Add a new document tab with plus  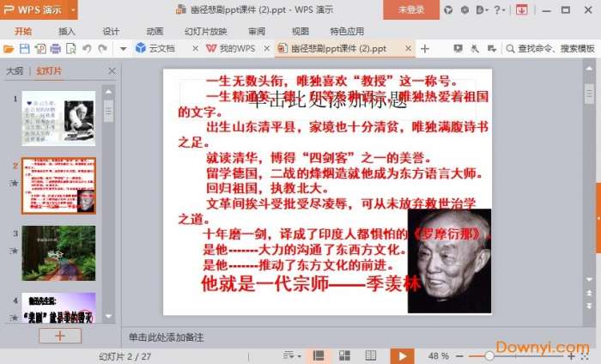point(425,49)
